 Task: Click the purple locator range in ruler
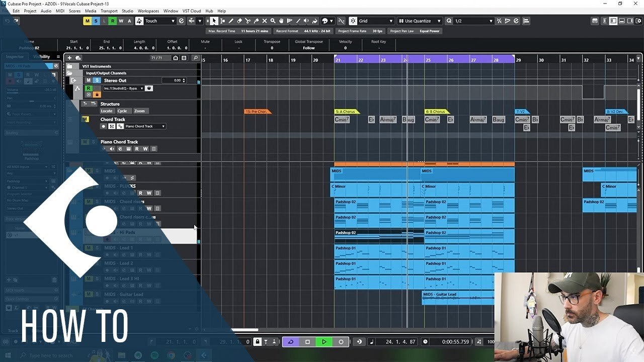tap(424, 59)
